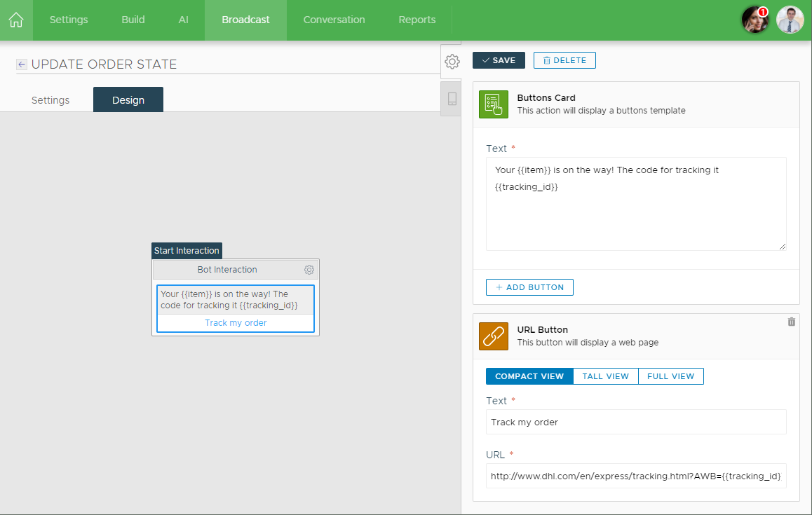Click the 'Track my order' link in canvas
Viewport: 812px width, 515px height.
point(236,323)
